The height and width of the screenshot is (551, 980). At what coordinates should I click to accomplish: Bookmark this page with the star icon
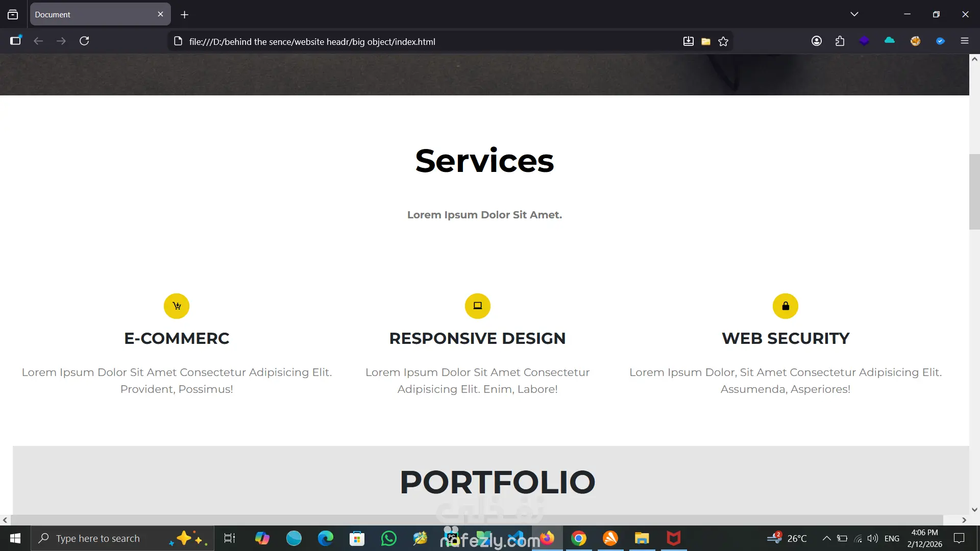(x=723, y=42)
